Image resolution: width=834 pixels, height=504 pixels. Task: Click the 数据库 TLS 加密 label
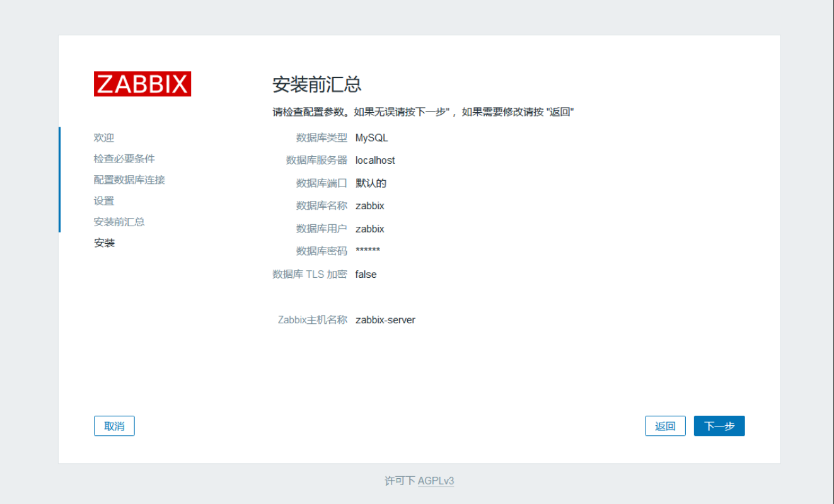tap(310, 274)
